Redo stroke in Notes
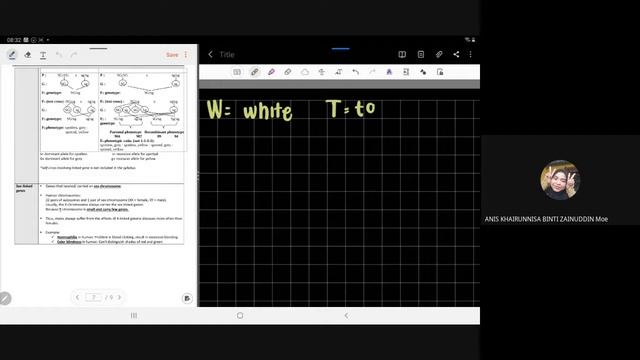The width and height of the screenshot is (640, 360). click(x=372, y=72)
